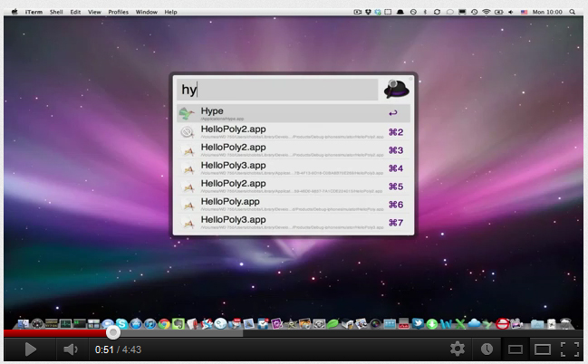Open HelloPoly2.app result with ⌘5 shortcut
The height and width of the screenshot is (364, 588).
(294, 186)
